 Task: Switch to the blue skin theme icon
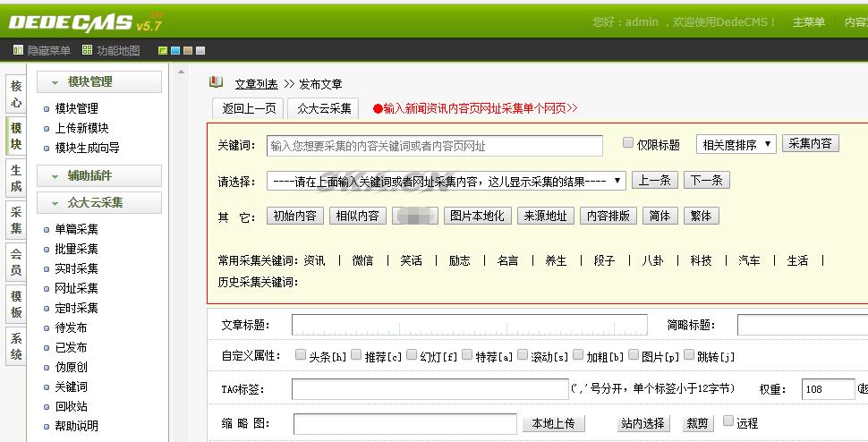point(175,51)
